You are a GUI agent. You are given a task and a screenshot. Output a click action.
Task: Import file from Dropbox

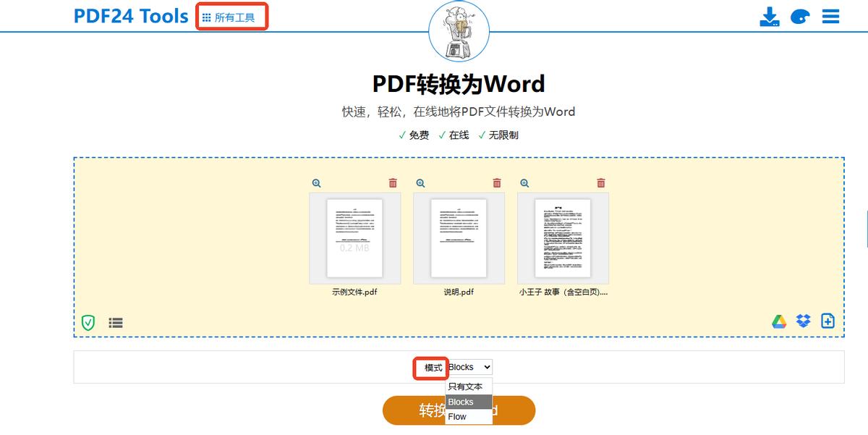[x=804, y=321]
